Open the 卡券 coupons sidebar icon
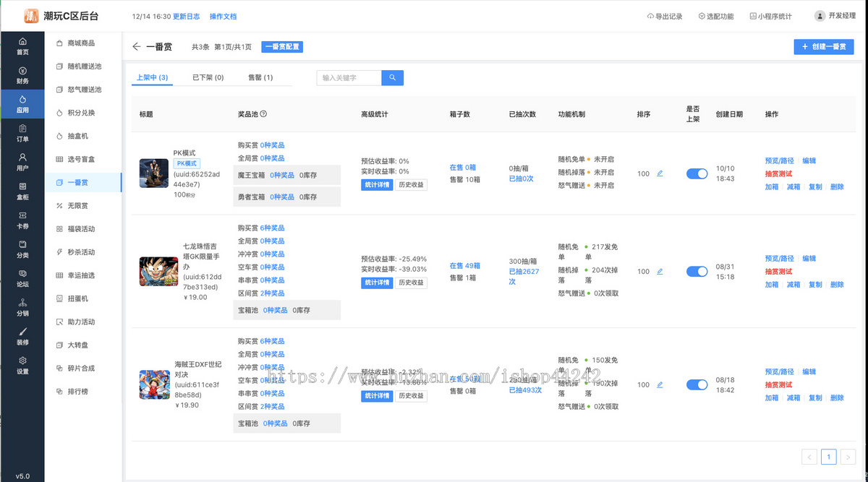 click(x=22, y=215)
